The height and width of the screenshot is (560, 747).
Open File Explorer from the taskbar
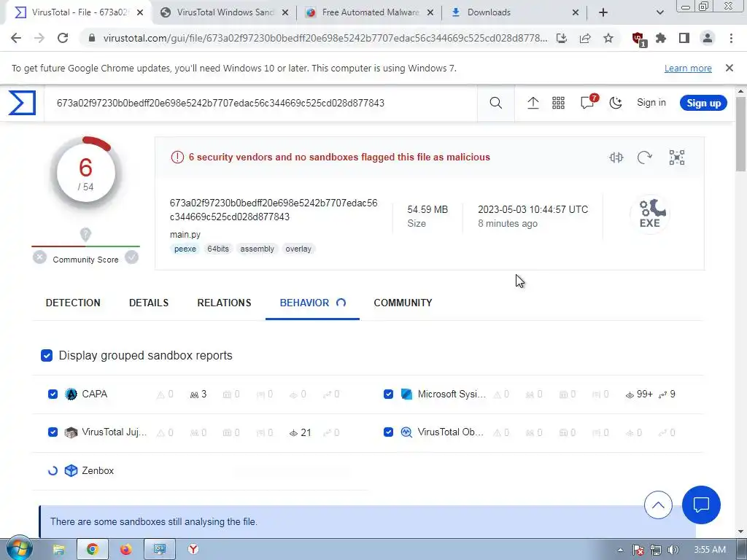[58, 550]
